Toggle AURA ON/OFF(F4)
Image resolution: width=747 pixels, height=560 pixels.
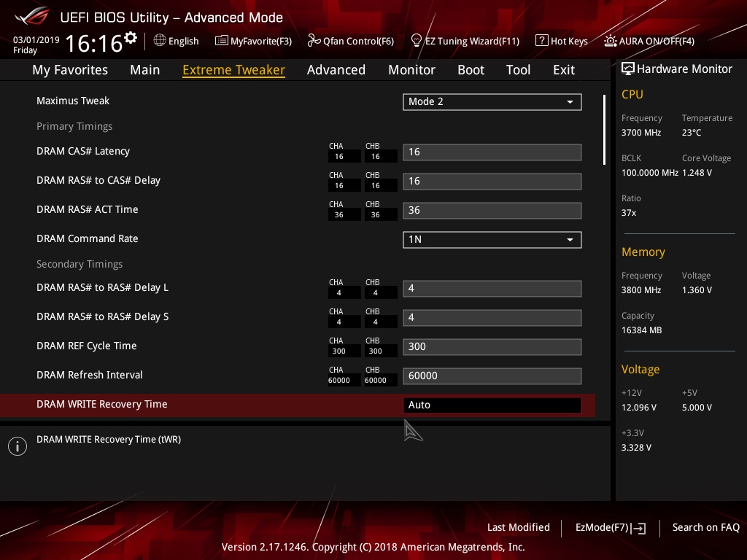tap(657, 41)
